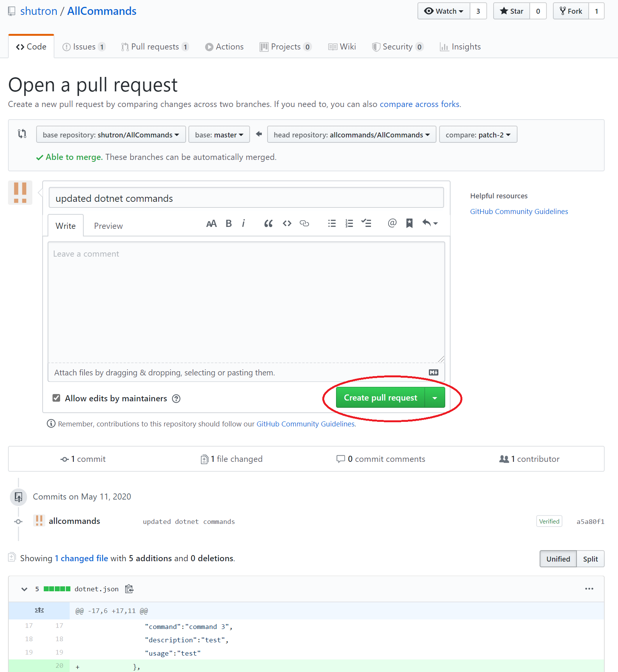Open the Pull requests tab
Screen dimensions: 618x672
[155, 47]
